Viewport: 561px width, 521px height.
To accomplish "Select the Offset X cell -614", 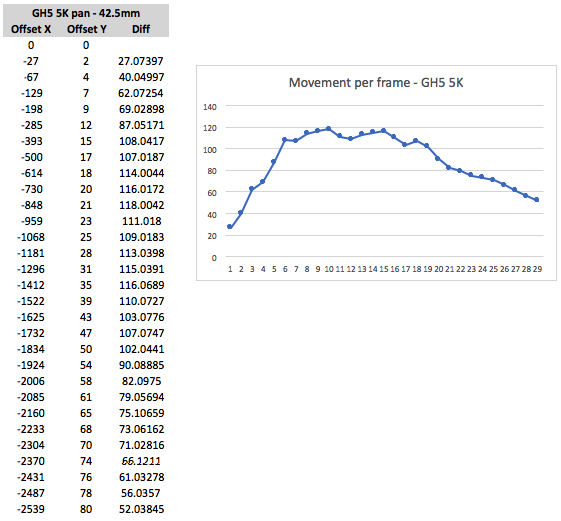I will coord(31,173).
